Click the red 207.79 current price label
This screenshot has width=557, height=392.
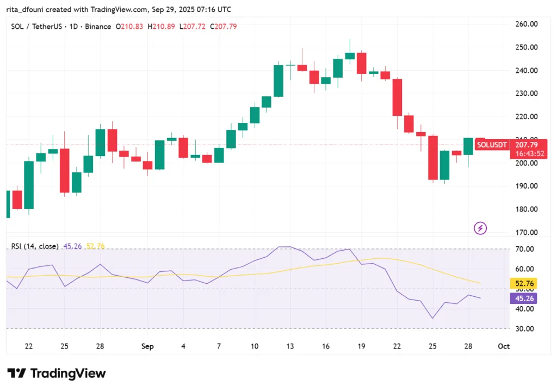[526, 145]
